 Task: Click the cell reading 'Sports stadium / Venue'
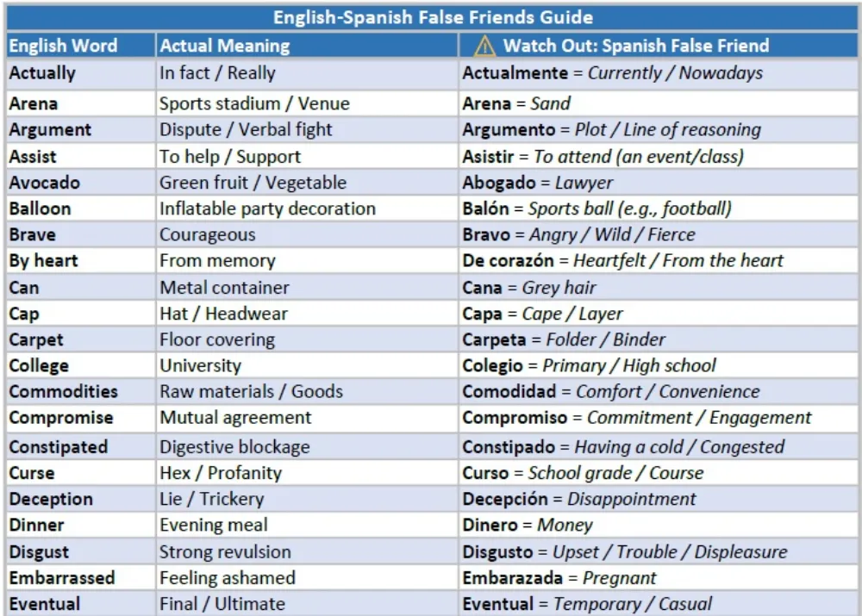307,103
